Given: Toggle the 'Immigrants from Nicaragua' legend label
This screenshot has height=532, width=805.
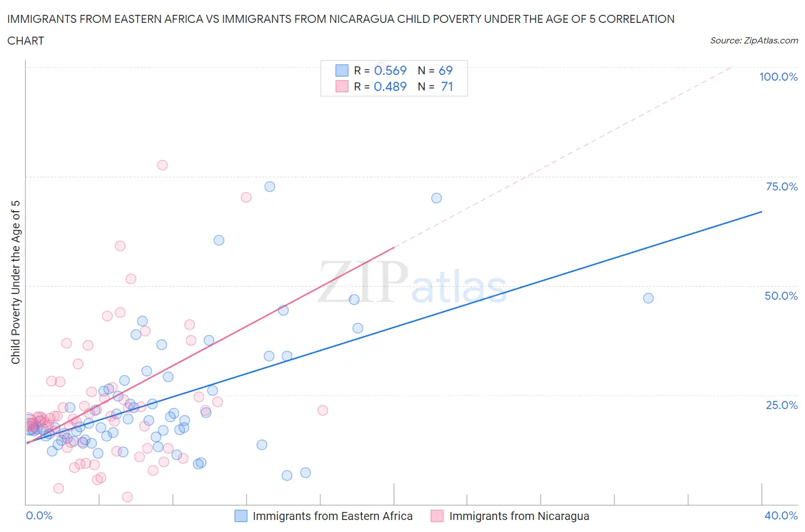Looking at the screenshot, I should [x=519, y=516].
